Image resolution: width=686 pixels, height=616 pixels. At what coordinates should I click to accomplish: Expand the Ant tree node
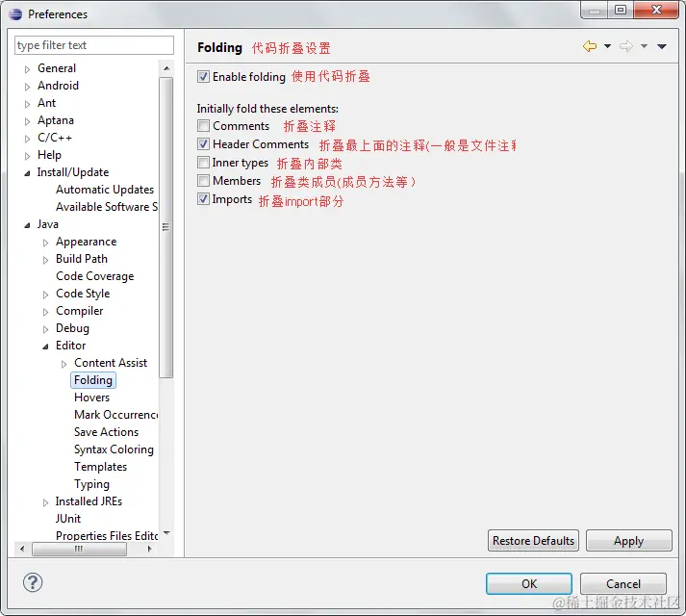pos(27,104)
